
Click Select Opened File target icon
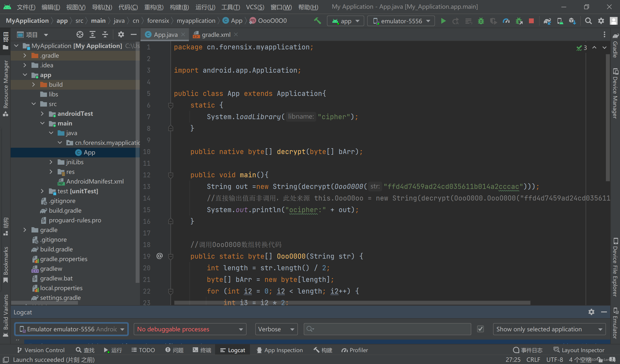pos(80,34)
